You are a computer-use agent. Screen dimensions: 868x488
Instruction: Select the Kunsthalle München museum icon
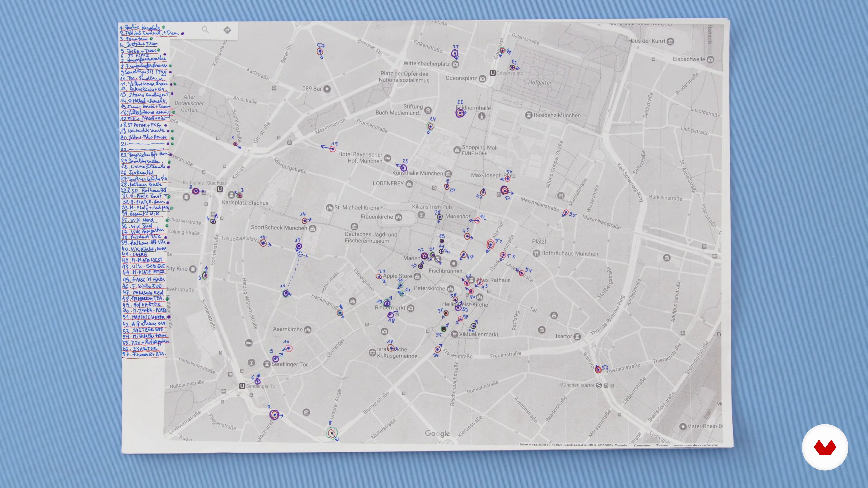(448, 174)
